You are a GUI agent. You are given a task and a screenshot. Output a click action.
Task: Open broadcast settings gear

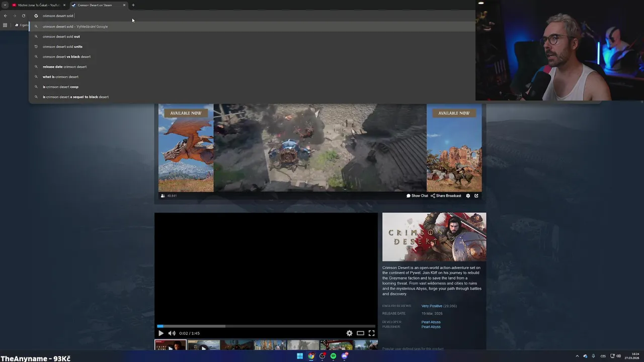(x=468, y=196)
